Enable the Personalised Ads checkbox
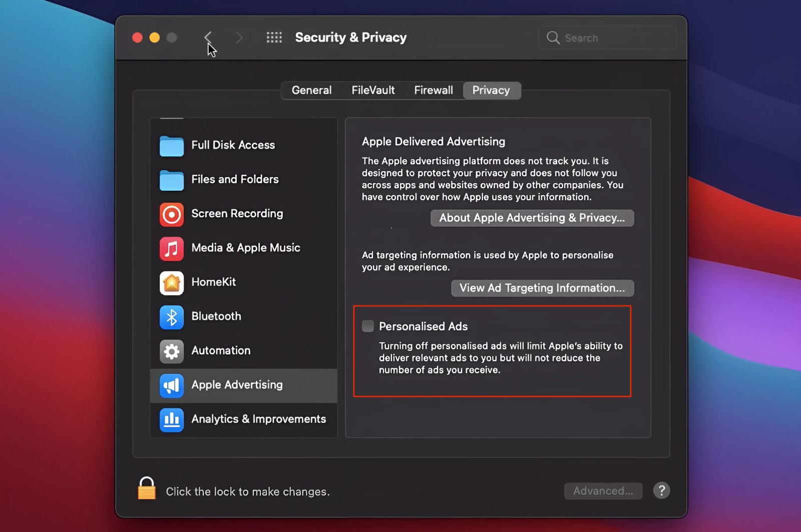The height and width of the screenshot is (532, 801). coord(368,326)
